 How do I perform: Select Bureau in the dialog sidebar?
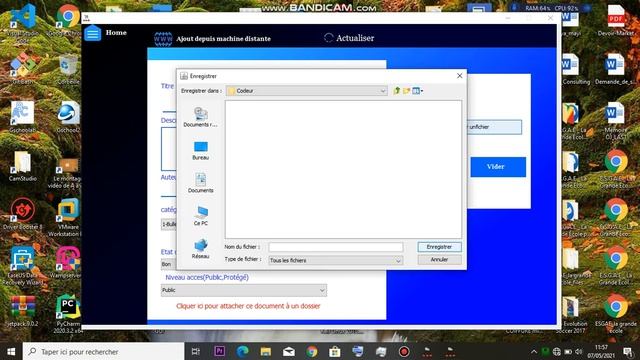[x=200, y=150]
